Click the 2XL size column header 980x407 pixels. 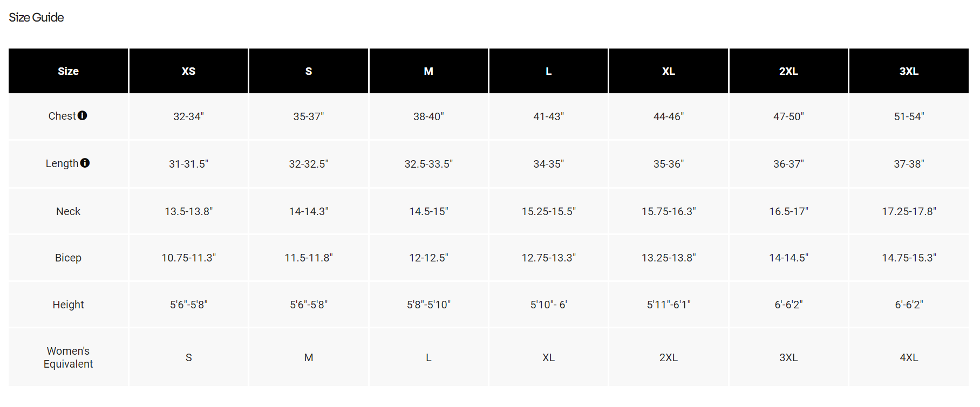click(x=788, y=71)
